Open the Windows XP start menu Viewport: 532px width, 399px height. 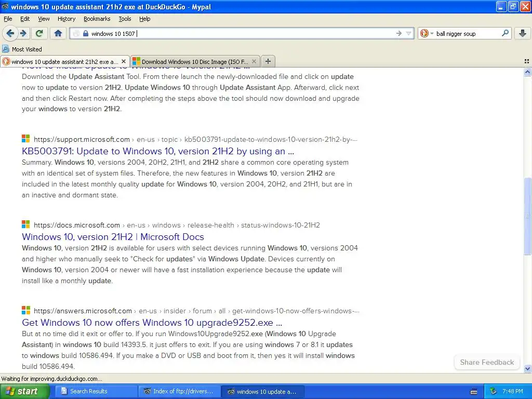[24, 391]
